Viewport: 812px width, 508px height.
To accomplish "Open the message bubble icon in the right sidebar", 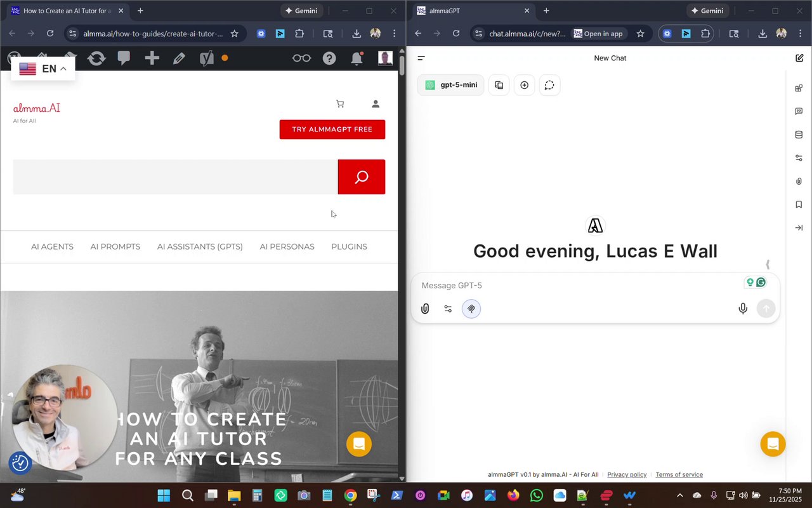I will (799, 111).
